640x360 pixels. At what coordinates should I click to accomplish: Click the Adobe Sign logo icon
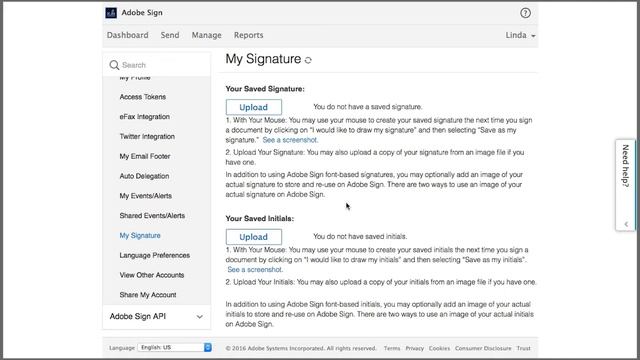pos(111,13)
